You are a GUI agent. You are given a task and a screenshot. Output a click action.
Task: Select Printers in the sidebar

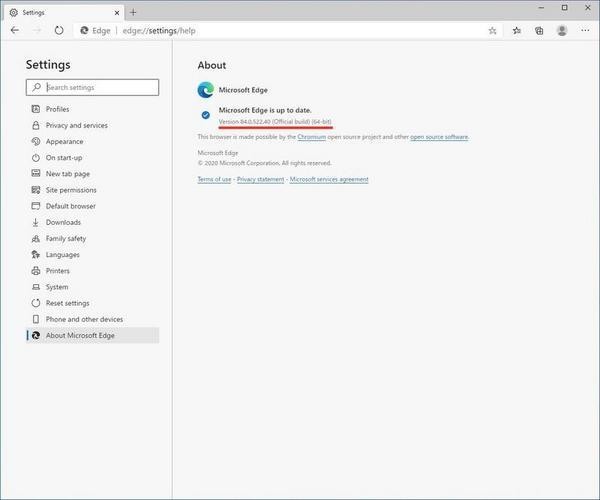92,271
